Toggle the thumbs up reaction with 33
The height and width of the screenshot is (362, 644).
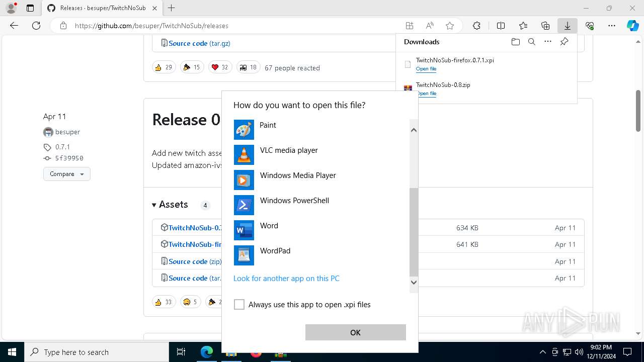[164, 302]
